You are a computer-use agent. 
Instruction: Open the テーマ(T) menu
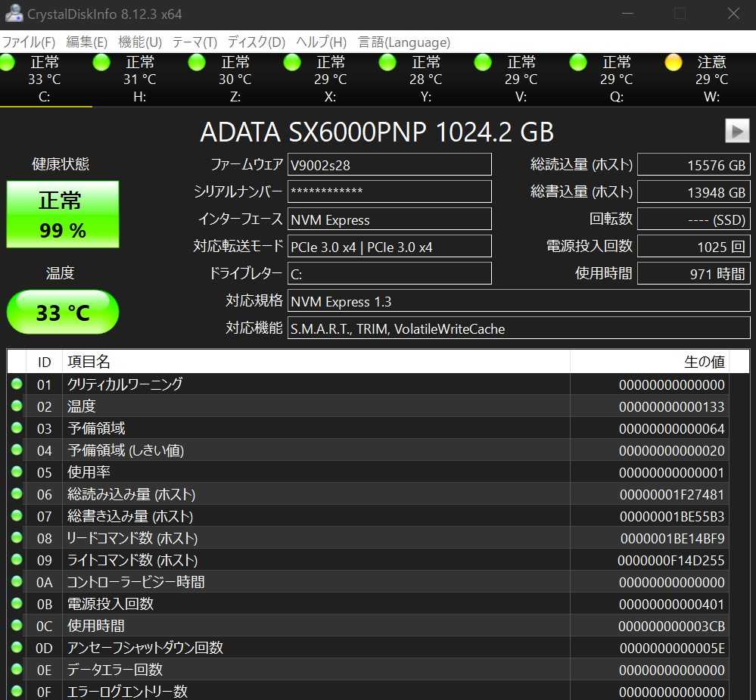click(x=194, y=42)
